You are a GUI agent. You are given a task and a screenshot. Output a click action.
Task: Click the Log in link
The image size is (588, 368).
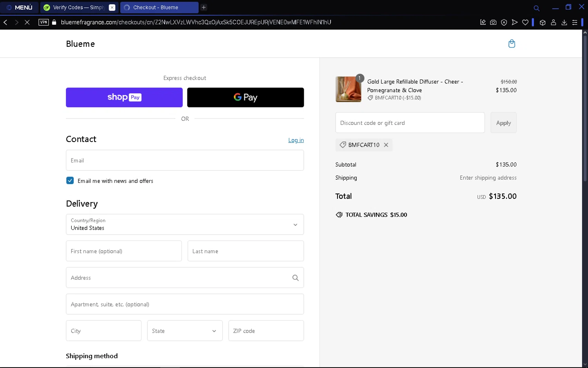[296, 140]
